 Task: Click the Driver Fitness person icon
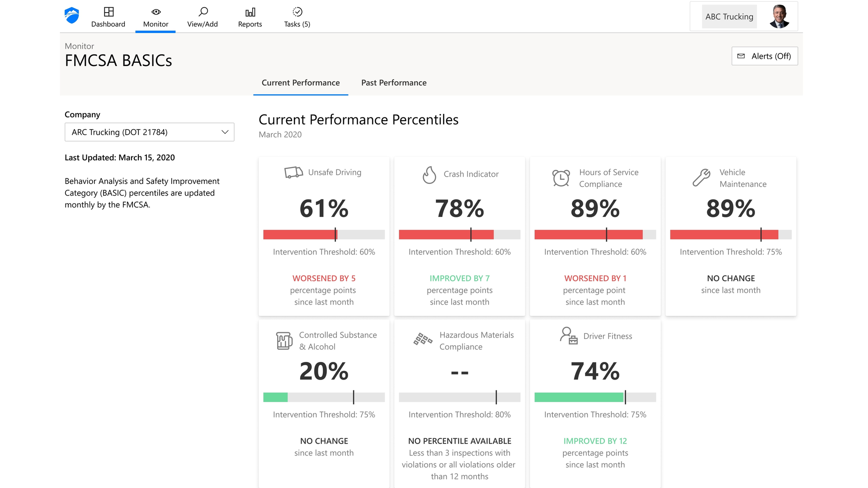pos(568,336)
